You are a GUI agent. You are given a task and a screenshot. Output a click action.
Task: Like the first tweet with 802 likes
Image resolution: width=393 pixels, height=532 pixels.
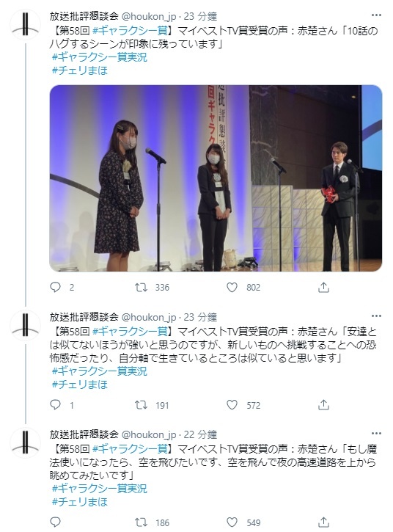coord(232,288)
